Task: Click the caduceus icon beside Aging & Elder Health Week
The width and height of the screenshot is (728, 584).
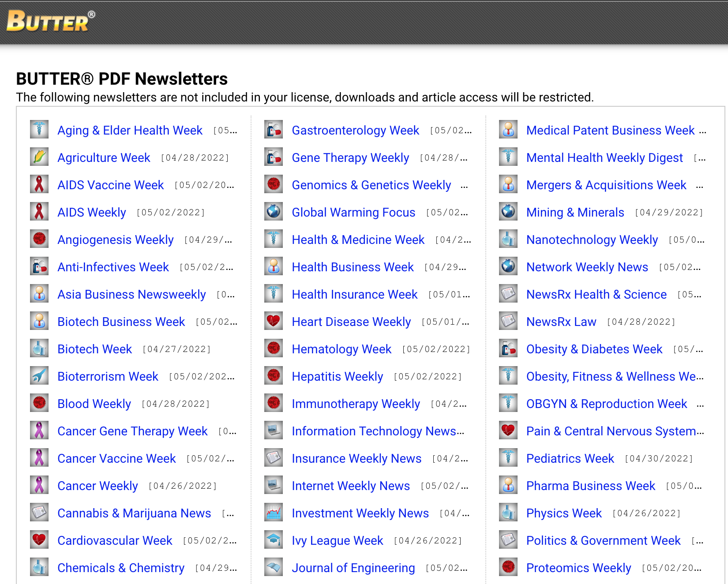Action: coord(39,130)
